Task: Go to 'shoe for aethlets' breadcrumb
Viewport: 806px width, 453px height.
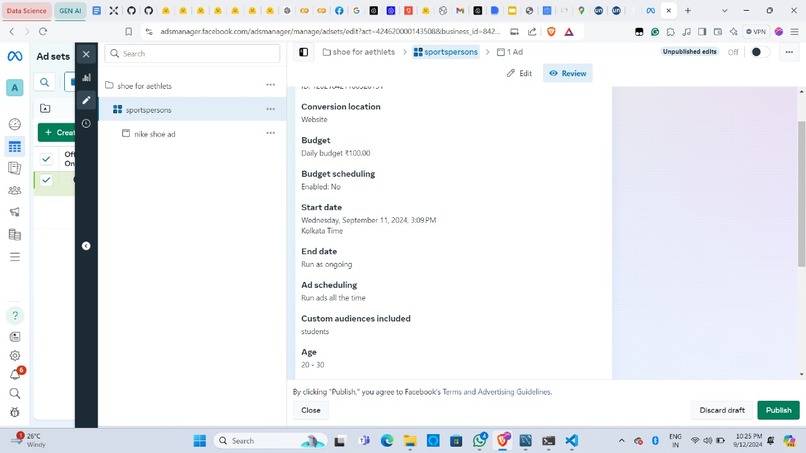Action: click(359, 52)
